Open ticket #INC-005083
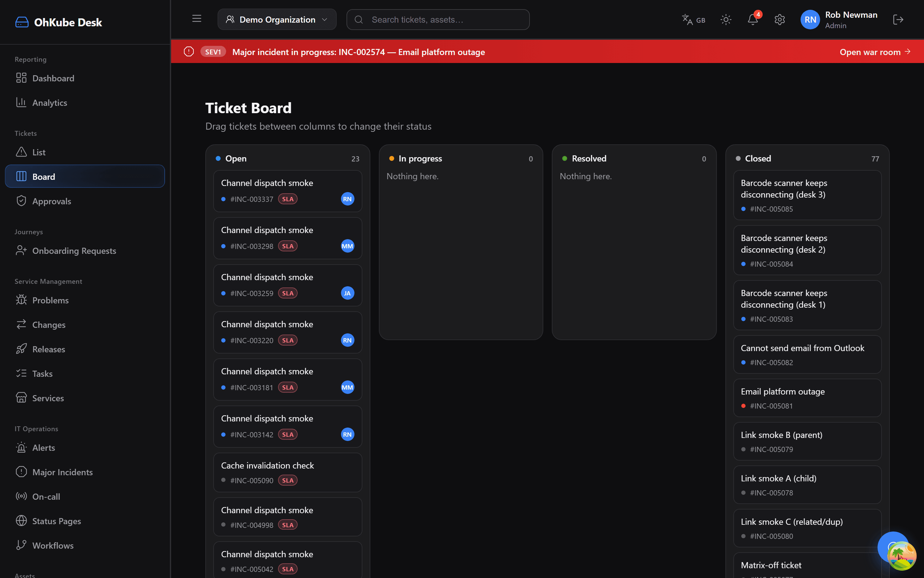The width and height of the screenshot is (924, 578). pyautogui.click(x=807, y=305)
